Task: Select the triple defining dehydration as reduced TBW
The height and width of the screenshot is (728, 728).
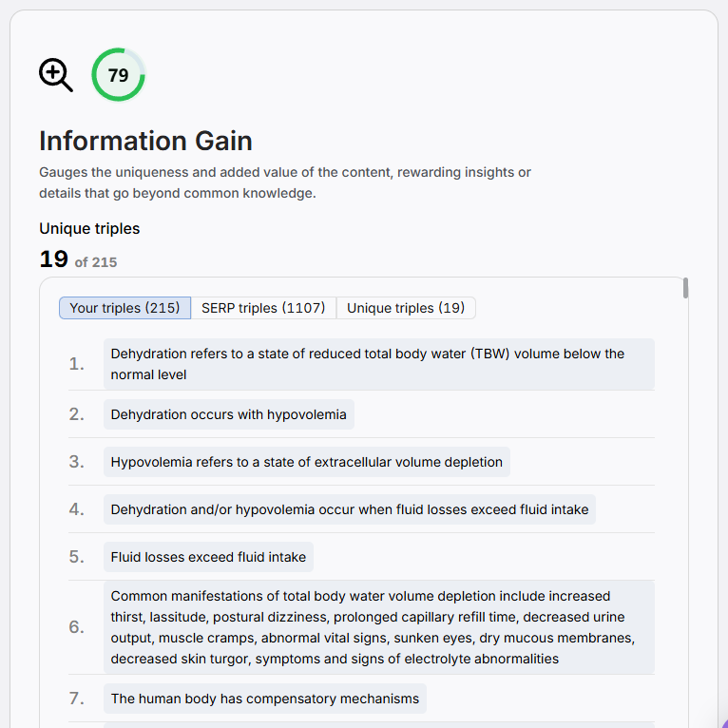Action: tap(378, 364)
